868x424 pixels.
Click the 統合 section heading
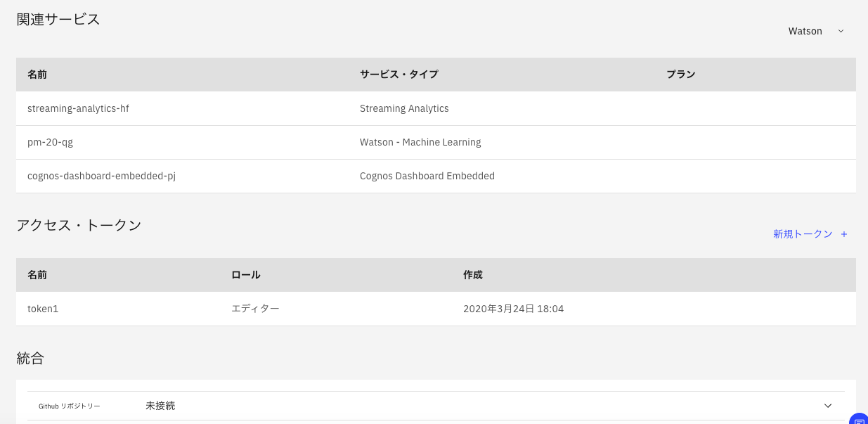[31, 358]
